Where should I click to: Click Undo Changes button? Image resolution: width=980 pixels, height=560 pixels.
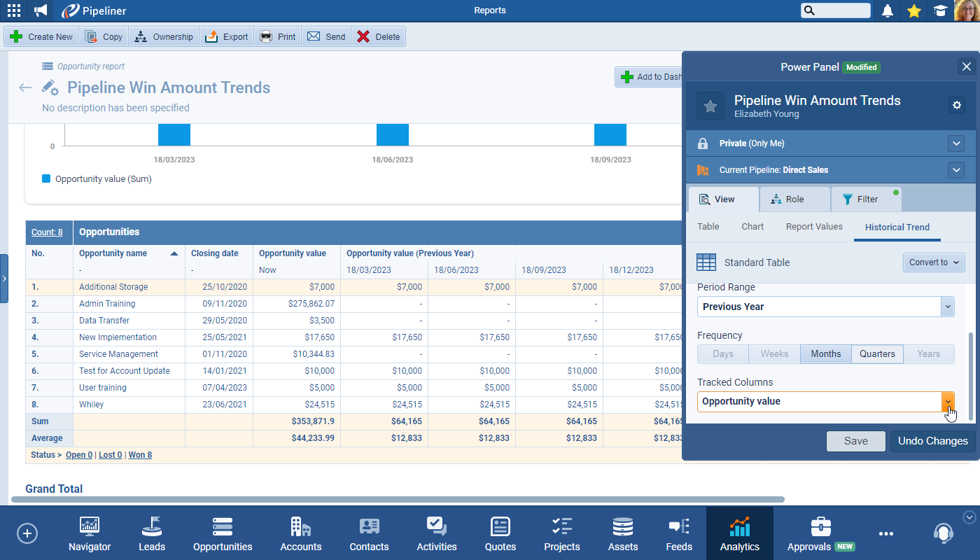932,441
